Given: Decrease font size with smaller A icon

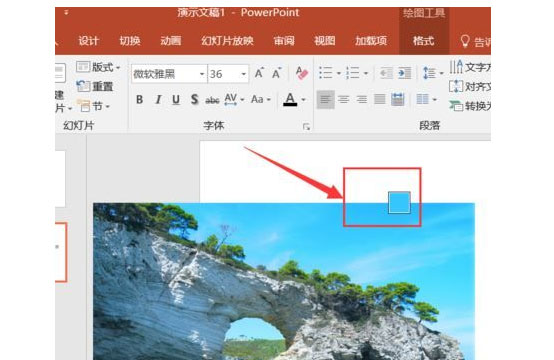Looking at the screenshot, I should point(277,73).
